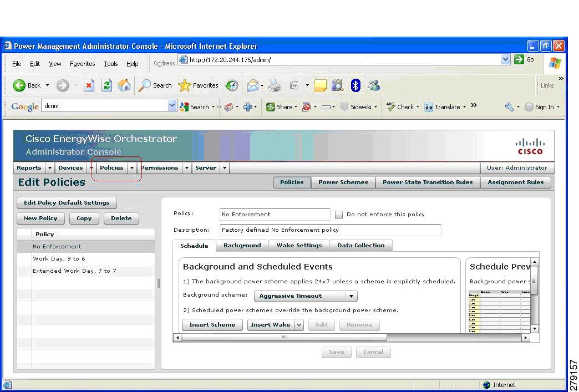Image resolution: width=579 pixels, height=392 pixels.
Task: Click the popup blocker icon
Action: click(307, 107)
